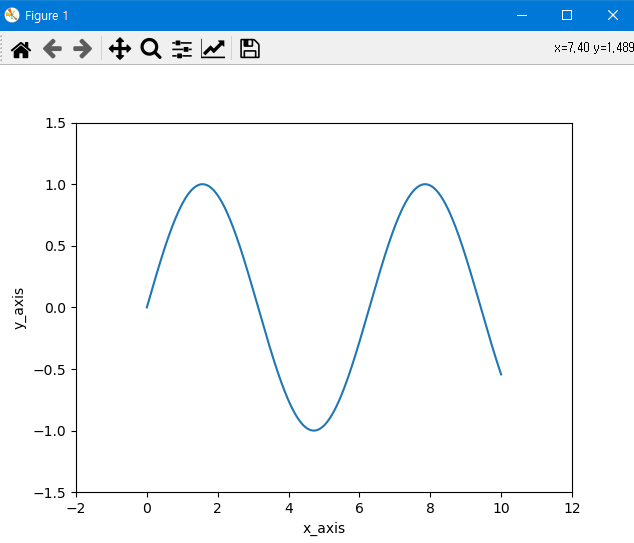Click the −1.5 y-axis tick label
634x543 pixels.
click(x=50, y=493)
